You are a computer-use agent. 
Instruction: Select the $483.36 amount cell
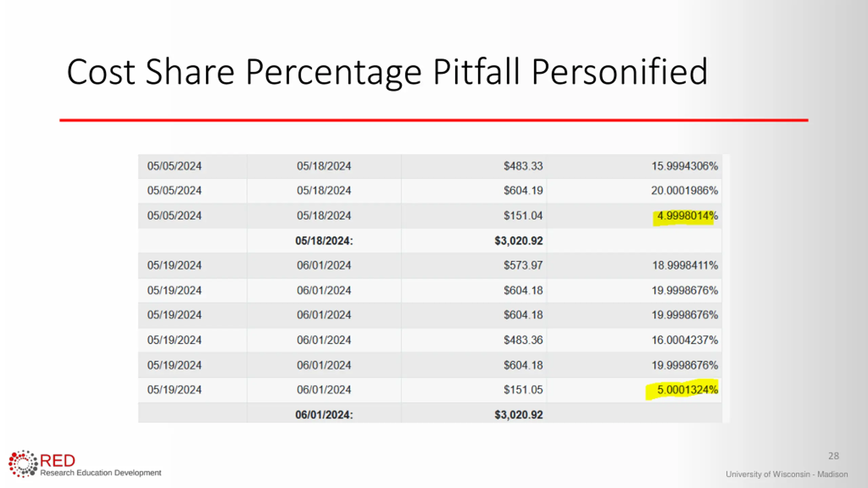[x=523, y=340]
